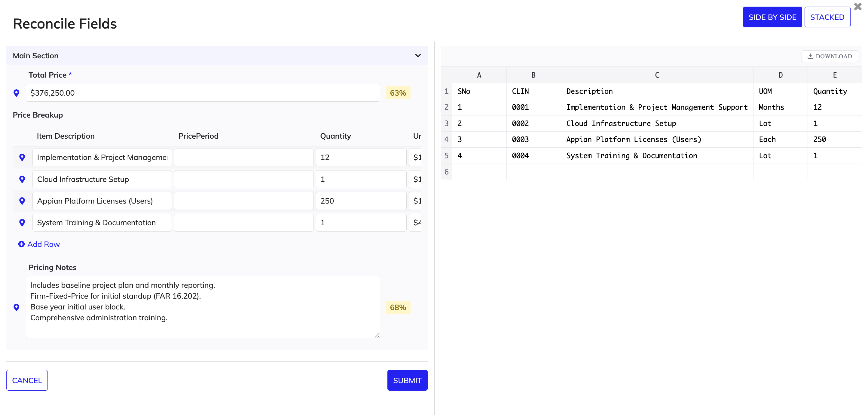Close the Reconcile Fields dialog
Viewport: 868px width, 415px height.
tap(857, 6)
